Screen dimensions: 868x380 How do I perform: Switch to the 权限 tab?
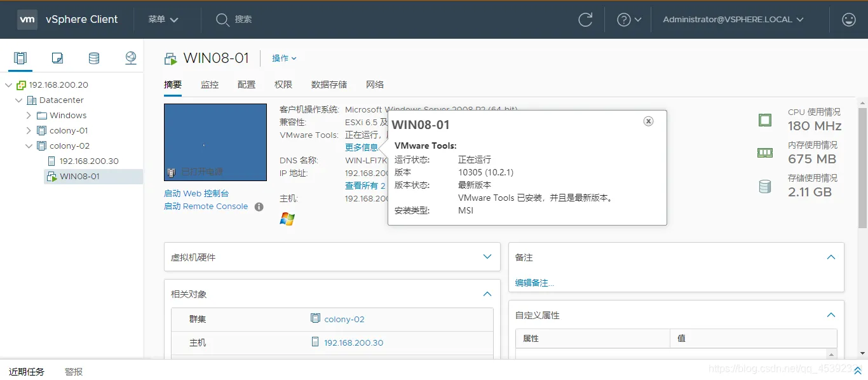point(283,85)
